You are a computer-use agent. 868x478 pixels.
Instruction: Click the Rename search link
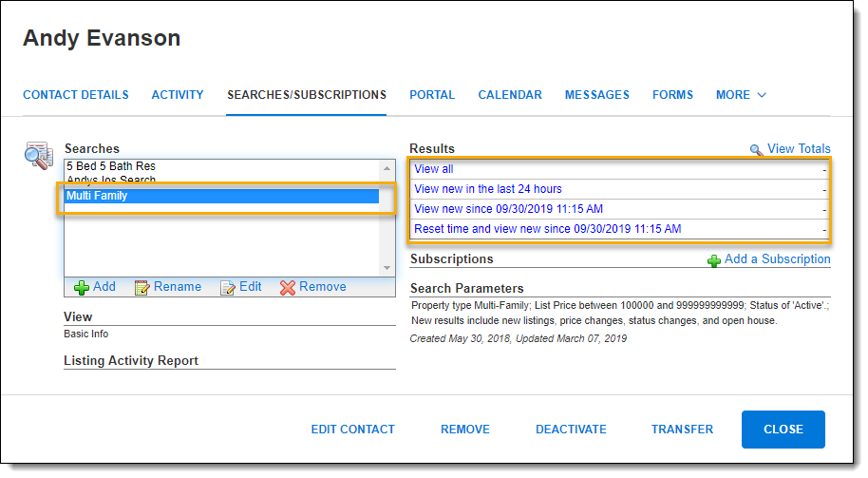click(178, 287)
